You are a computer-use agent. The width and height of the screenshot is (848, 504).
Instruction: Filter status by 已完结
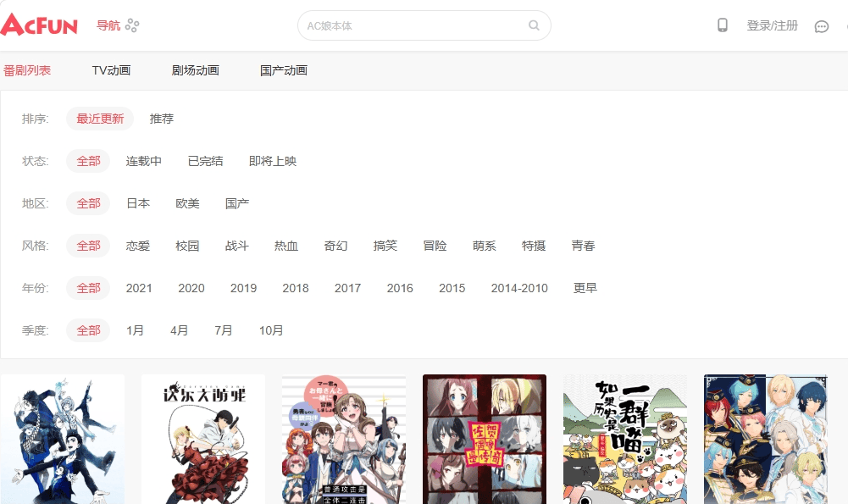pyautogui.click(x=205, y=161)
